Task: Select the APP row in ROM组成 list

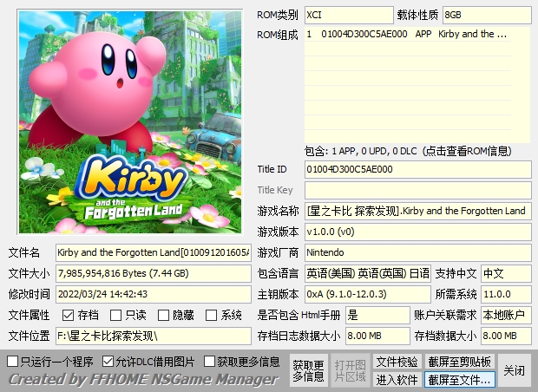Action: pos(408,35)
